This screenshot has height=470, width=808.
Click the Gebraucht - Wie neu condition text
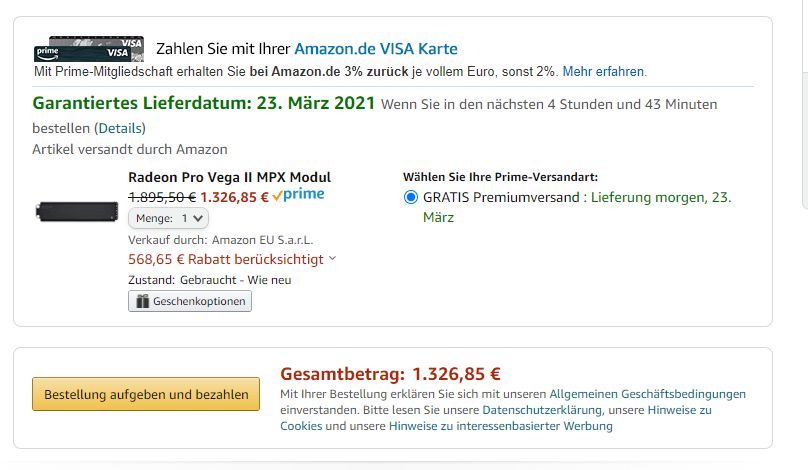coord(235,280)
